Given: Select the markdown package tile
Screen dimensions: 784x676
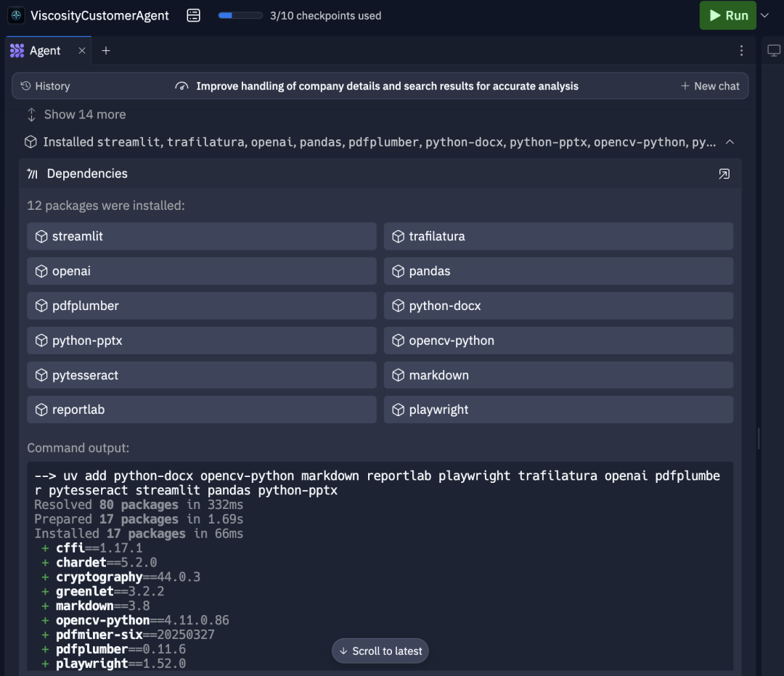Looking at the screenshot, I should 558,375.
